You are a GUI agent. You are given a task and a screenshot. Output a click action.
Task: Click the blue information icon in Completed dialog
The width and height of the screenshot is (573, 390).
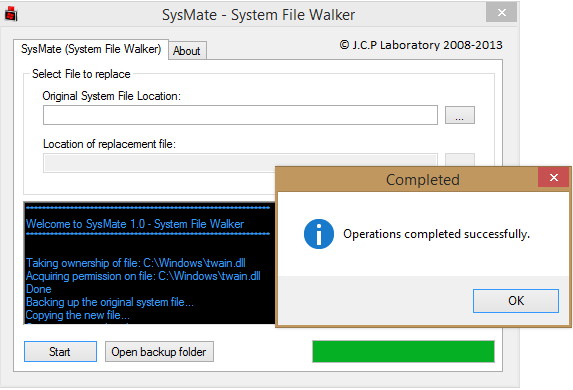point(319,234)
